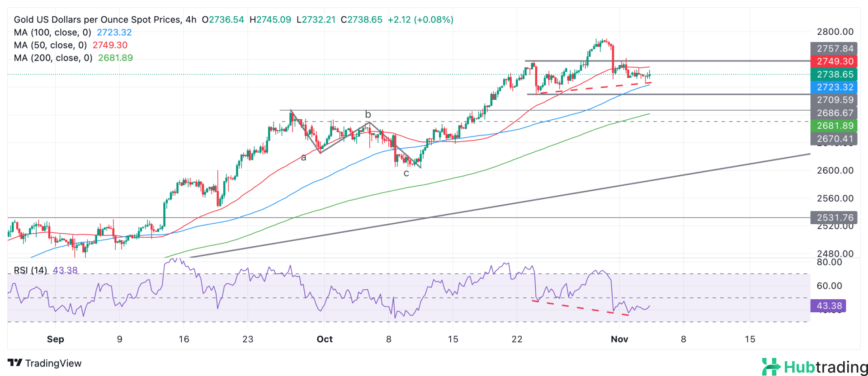Click the RSI (14) indicator label

[x=30, y=270]
